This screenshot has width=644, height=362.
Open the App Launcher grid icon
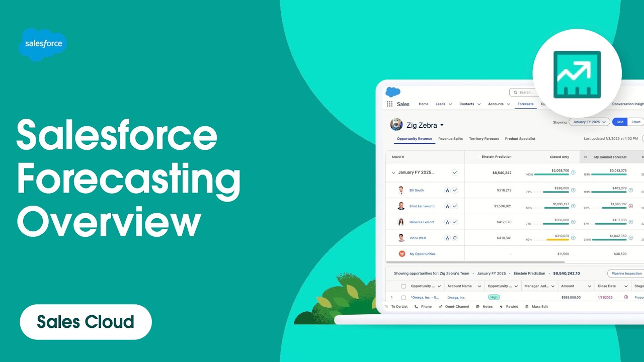[x=389, y=104]
